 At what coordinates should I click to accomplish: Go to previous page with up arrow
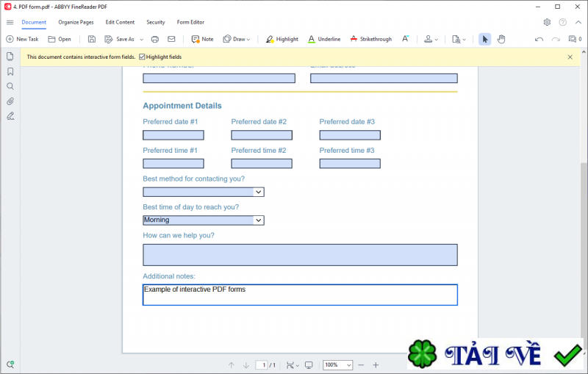point(232,365)
